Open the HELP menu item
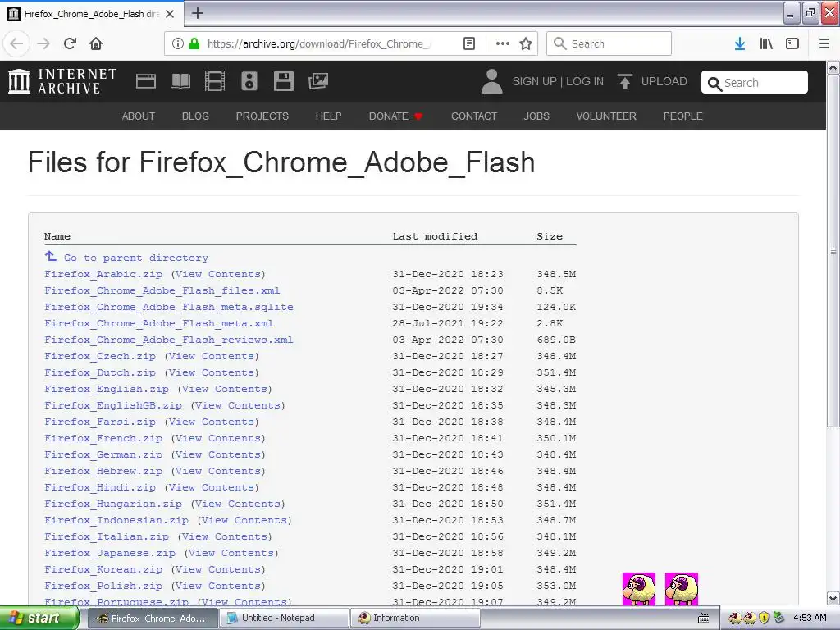 click(328, 116)
